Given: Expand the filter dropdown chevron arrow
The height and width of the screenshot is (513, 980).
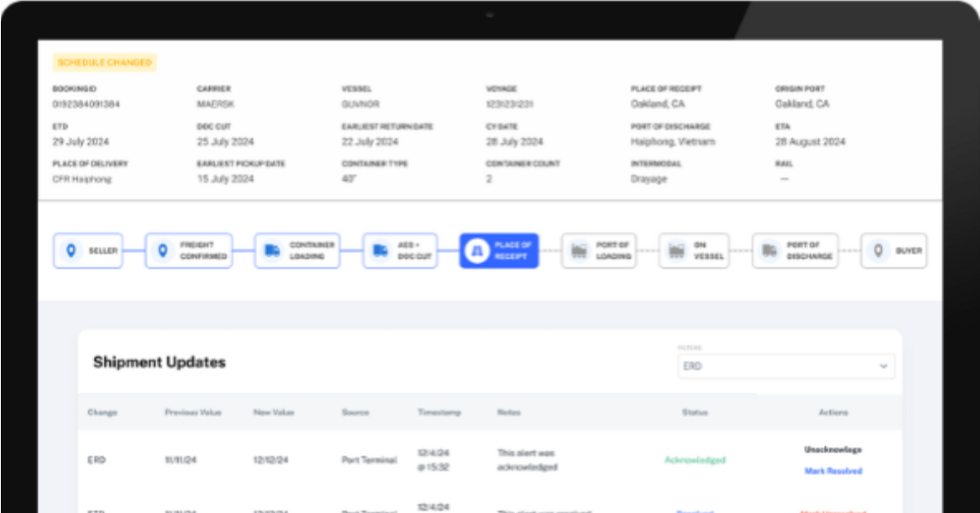Looking at the screenshot, I should pyautogui.click(x=883, y=367).
